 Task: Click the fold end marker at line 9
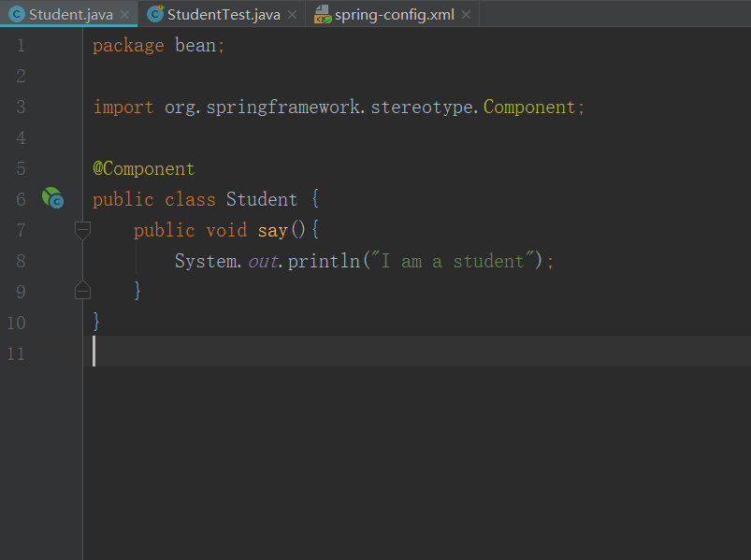point(83,290)
